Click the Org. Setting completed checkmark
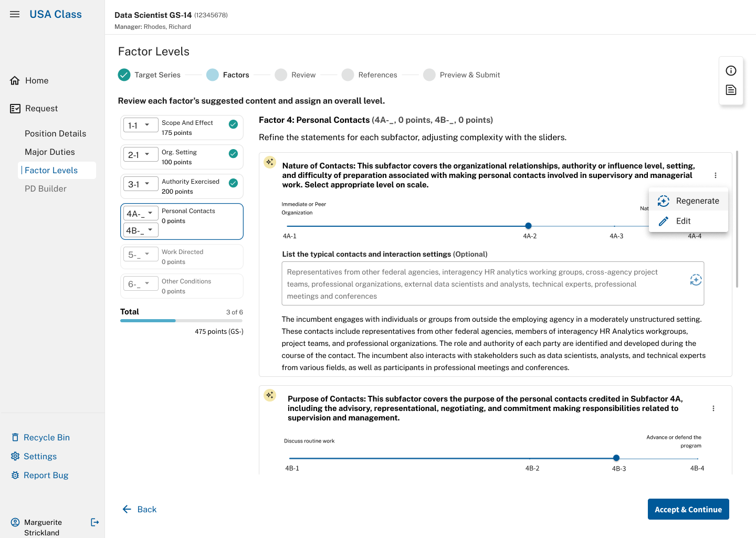 pos(233,154)
